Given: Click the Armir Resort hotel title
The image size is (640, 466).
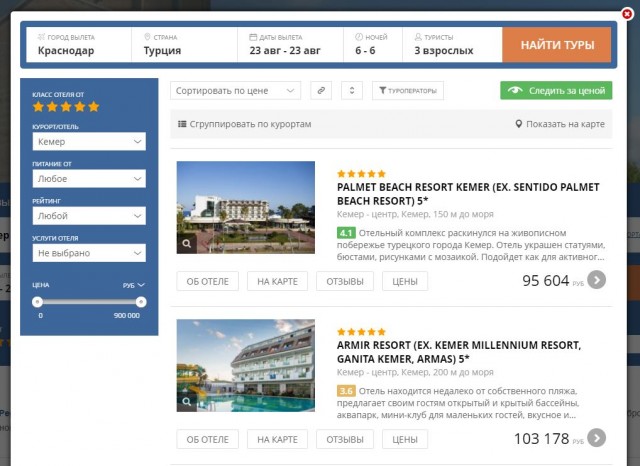Looking at the screenshot, I should 459,352.
